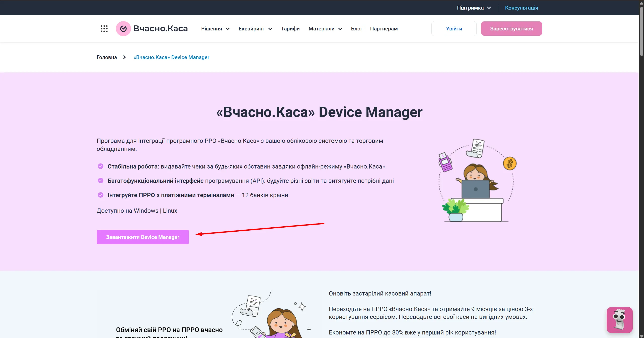Expand the Еквайринг menu
The height and width of the screenshot is (338, 644).
[255, 29]
